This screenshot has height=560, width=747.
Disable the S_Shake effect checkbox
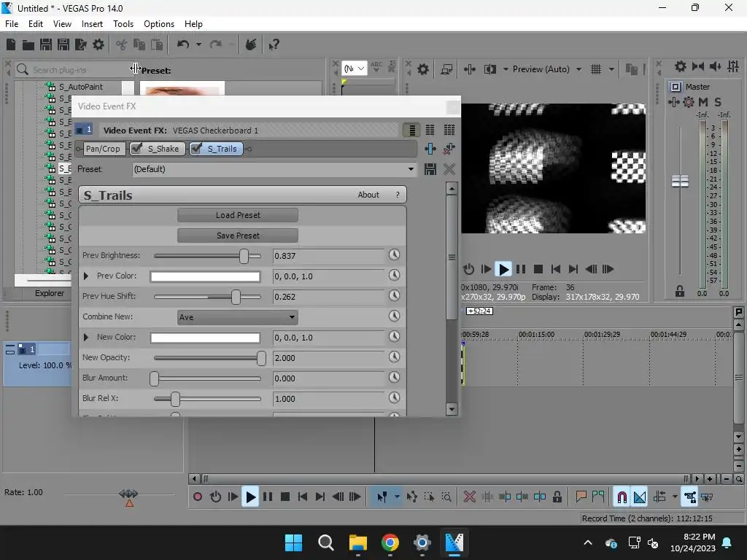[136, 149]
